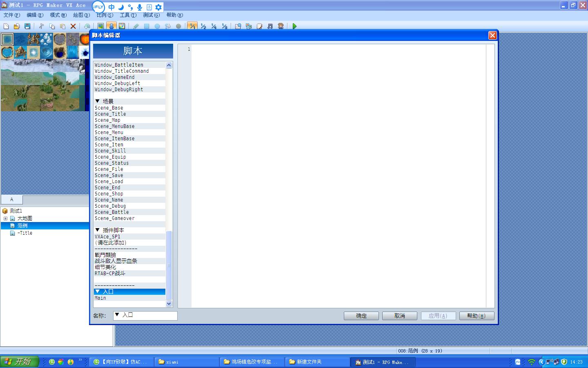Open the Script Editor toolbar icon

[259, 26]
